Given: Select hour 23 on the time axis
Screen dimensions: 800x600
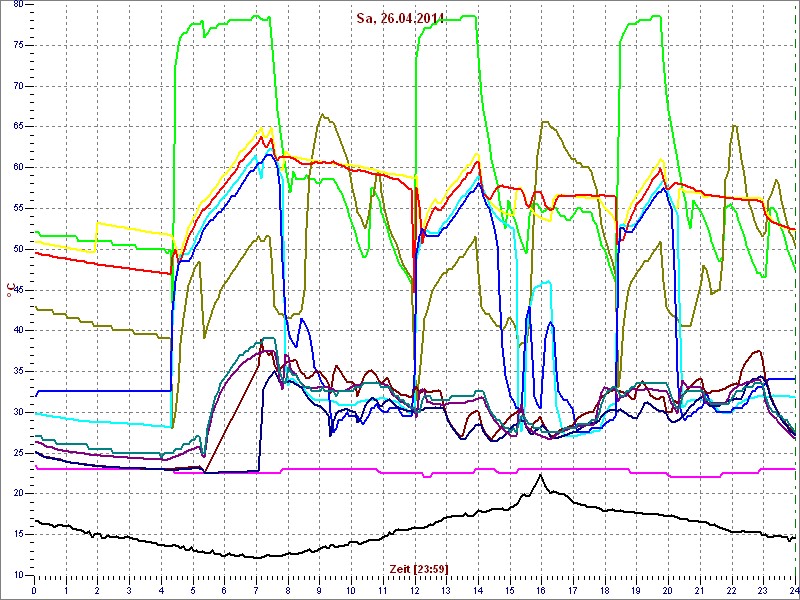Looking at the screenshot, I should (762, 590).
